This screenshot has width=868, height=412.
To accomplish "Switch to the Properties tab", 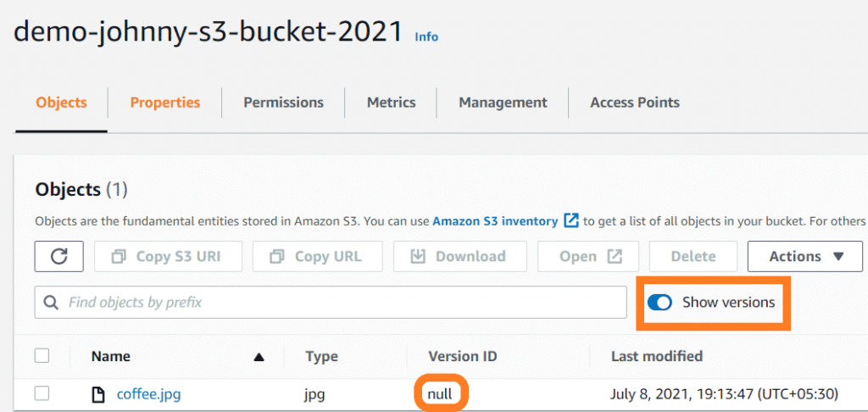I will click(165, 103).
